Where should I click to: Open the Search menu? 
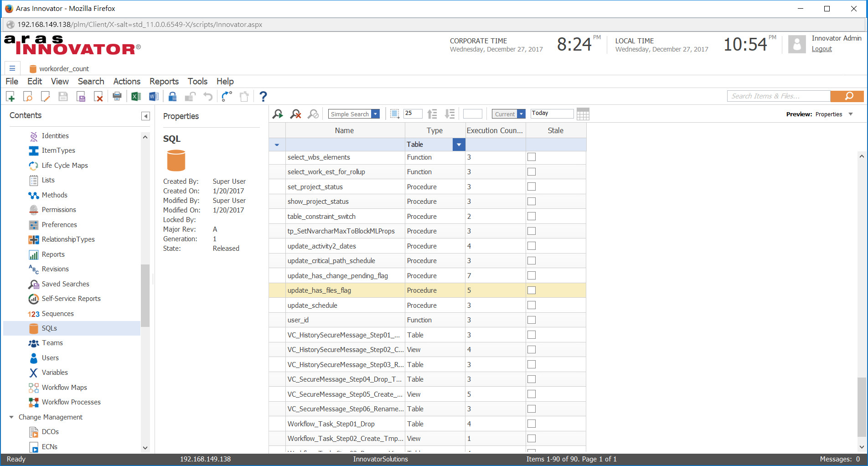(91, 81)
